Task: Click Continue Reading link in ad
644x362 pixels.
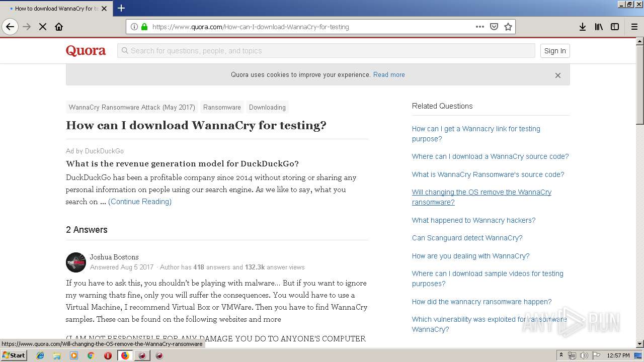Action: pos(140,202)
